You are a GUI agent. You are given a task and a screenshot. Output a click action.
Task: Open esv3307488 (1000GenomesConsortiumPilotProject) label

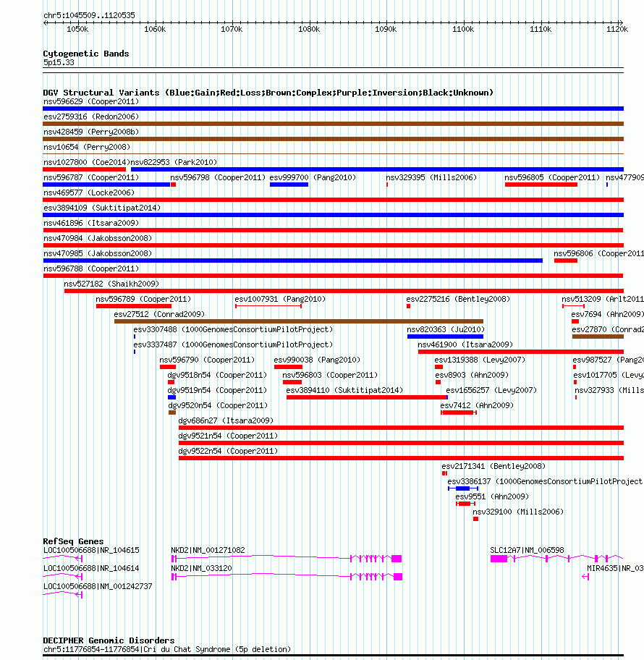point(233,329)
